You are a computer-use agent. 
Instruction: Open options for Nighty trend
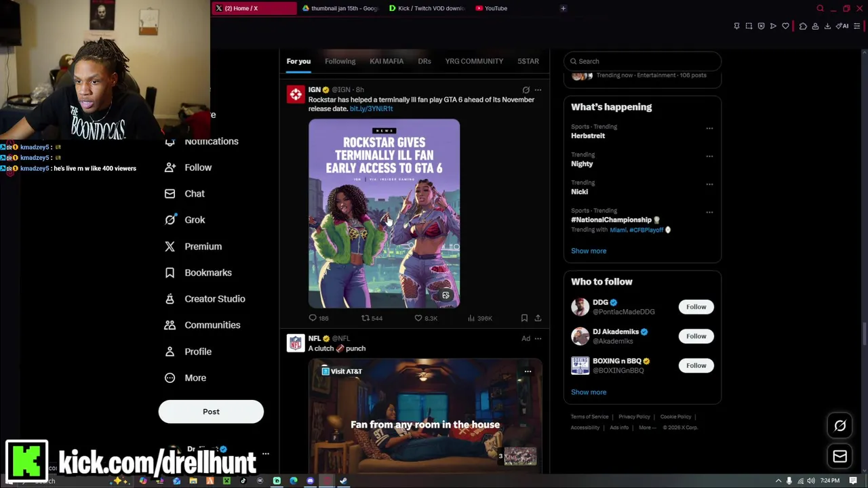tap(709, 156)
